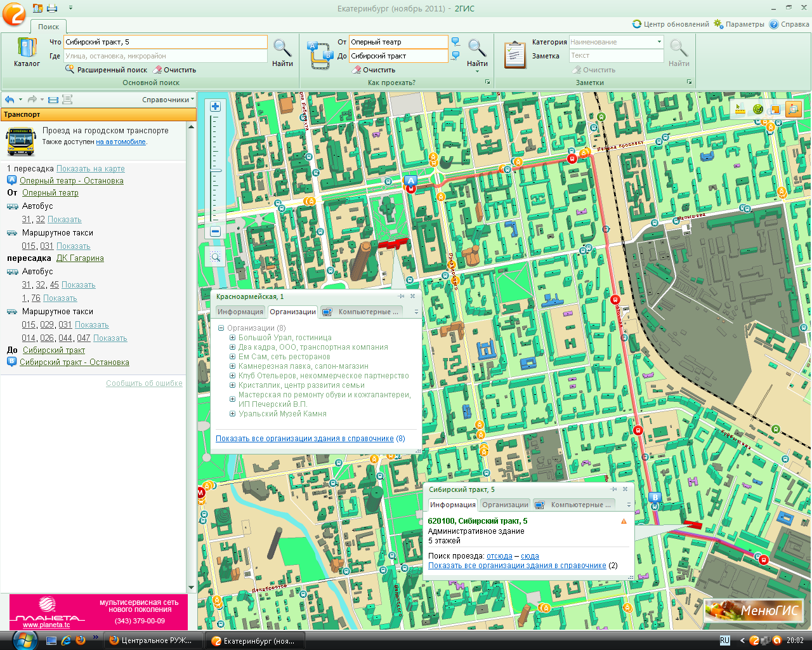Click the Показать на карте link
Viewport: 812px width, 650px height.
point(90,169)
